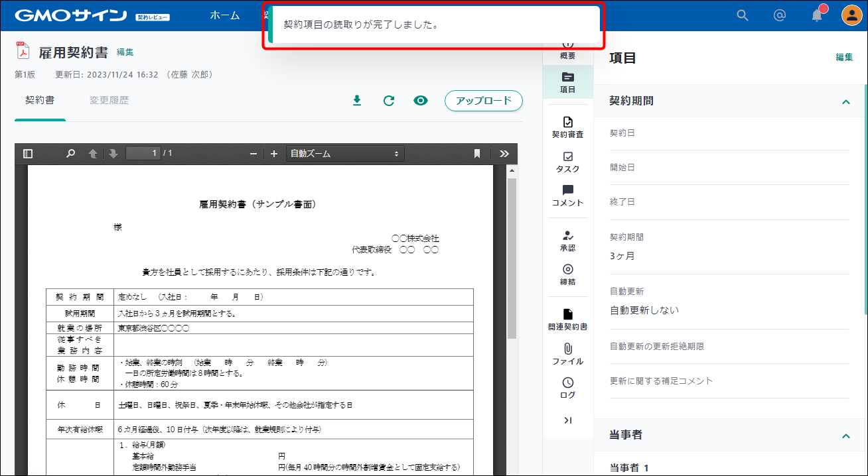
Task: Toggle the bookmark in PDF toolbar
Action: (x=476, y=153)
